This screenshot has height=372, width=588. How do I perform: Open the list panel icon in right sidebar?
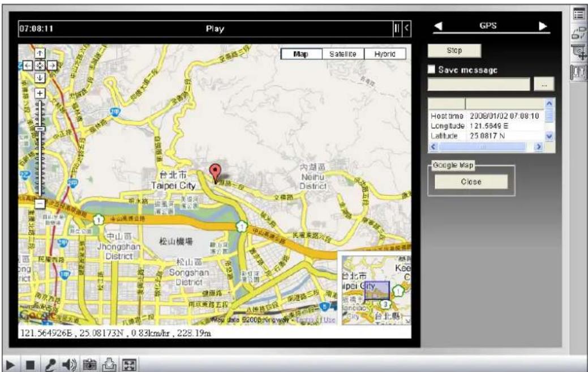(x=579, y=14)
